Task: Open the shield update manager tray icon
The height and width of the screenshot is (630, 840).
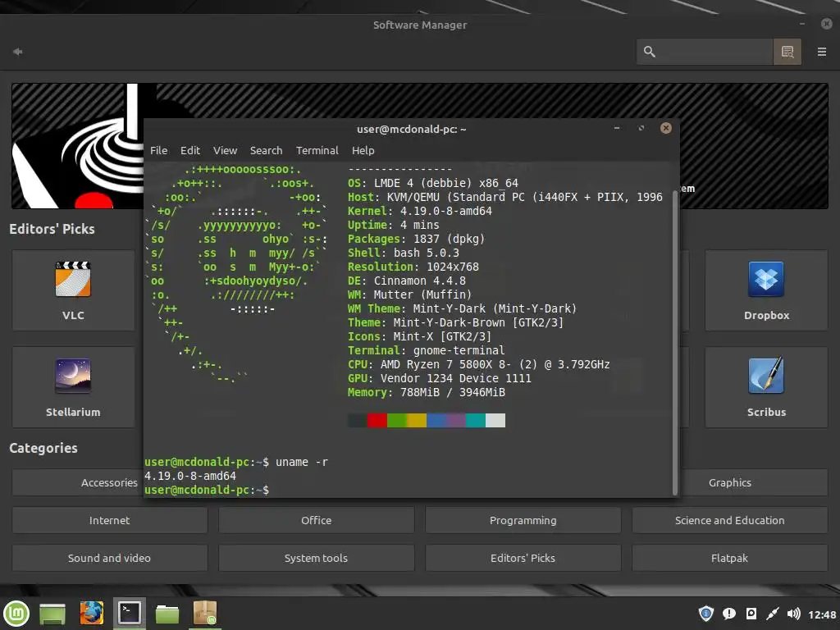Action: (x=706, y=614)
